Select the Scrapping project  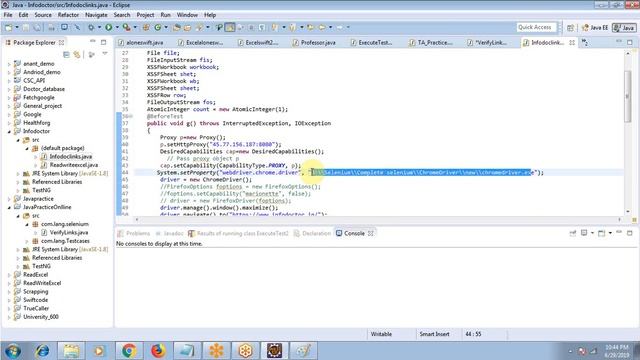[x=35, y=292]
